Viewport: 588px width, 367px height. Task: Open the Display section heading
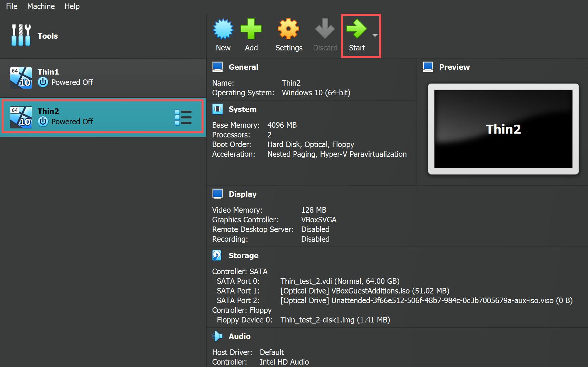243,194
